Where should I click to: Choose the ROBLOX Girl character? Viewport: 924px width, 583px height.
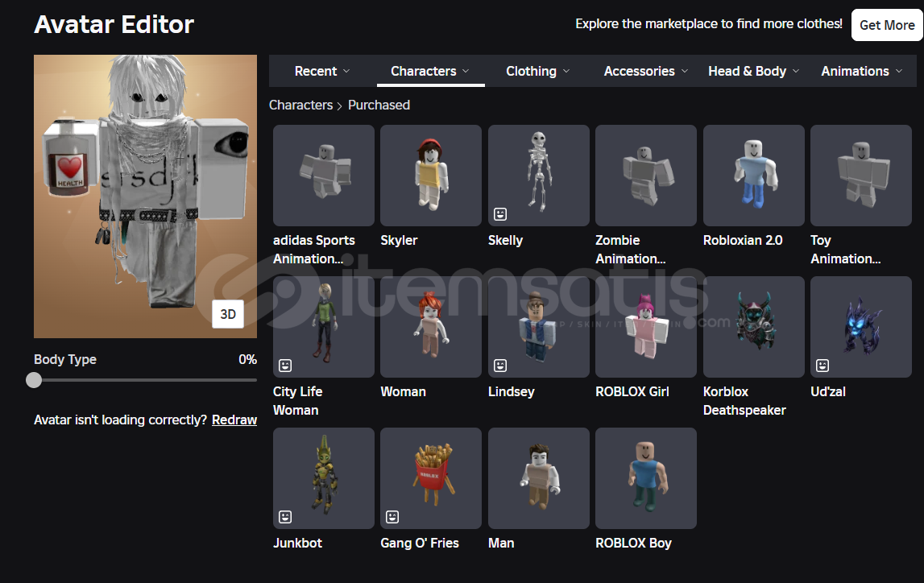click(646, 327)
